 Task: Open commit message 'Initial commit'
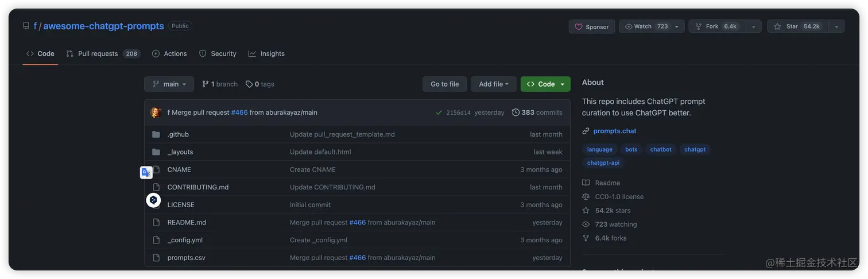point(310,205)
